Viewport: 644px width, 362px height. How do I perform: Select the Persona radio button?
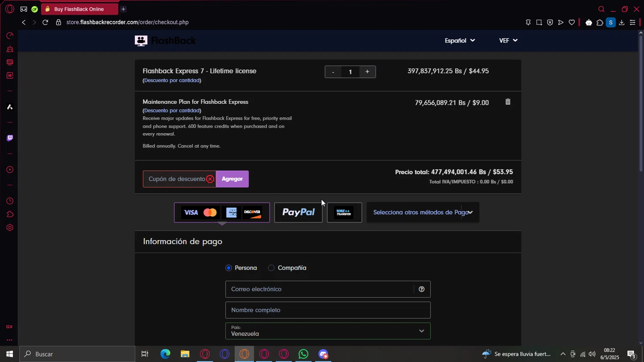pyautogui.click(x=228, y=268)
